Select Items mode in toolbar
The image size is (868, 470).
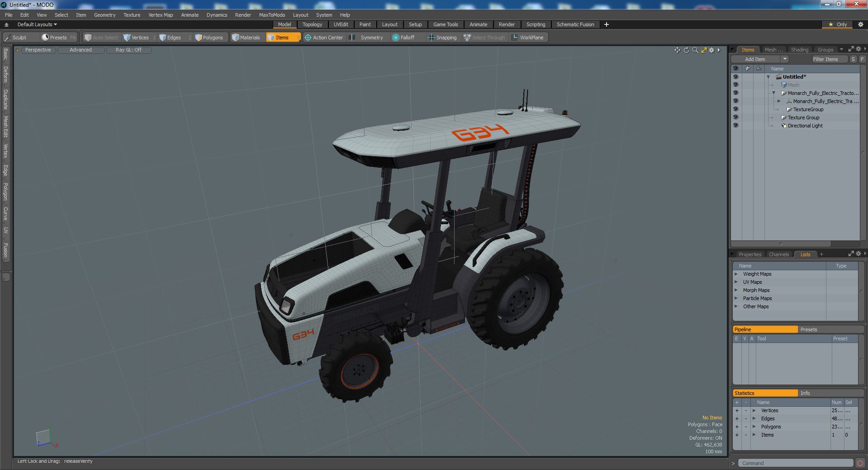pyautogui.click(x=283, y=38)
